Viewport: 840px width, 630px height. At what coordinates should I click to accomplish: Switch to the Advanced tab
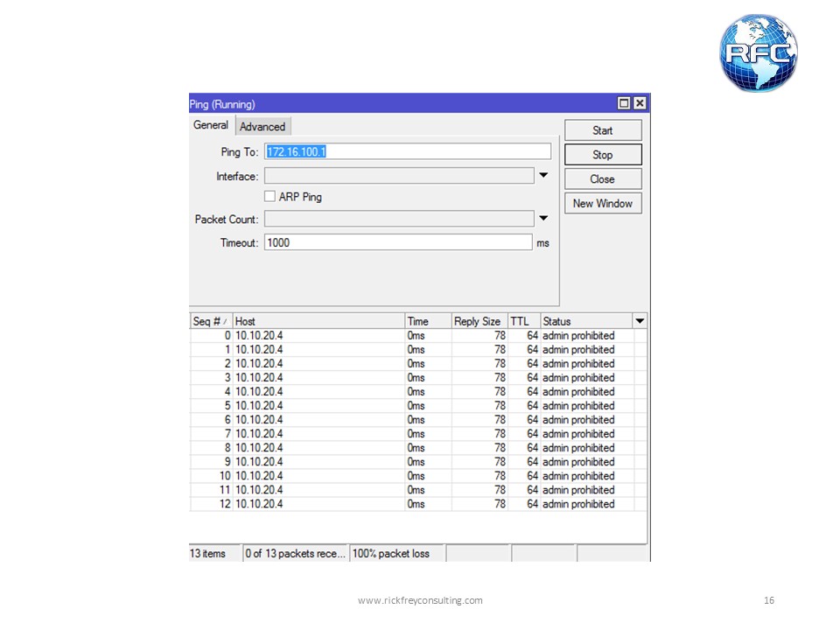(x=262, y=127)
